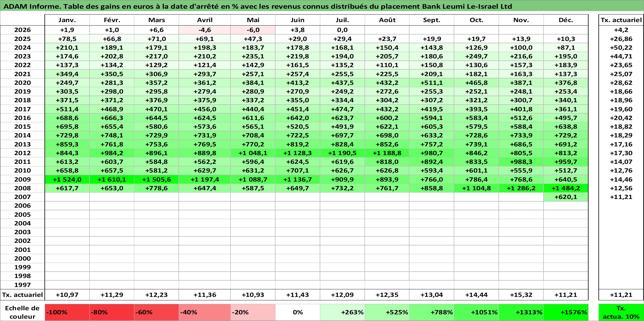Click the -60% color scale swatch

(156, 312)
